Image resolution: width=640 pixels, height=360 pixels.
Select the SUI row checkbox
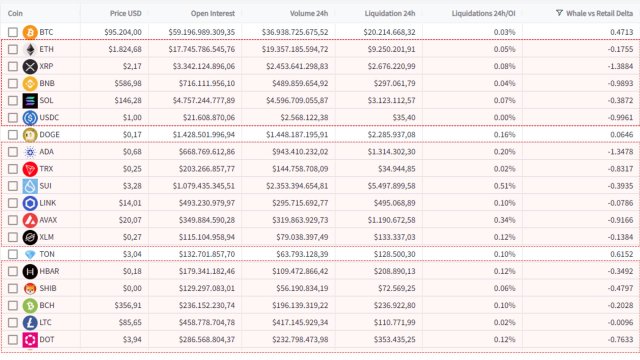pos(13,186)
